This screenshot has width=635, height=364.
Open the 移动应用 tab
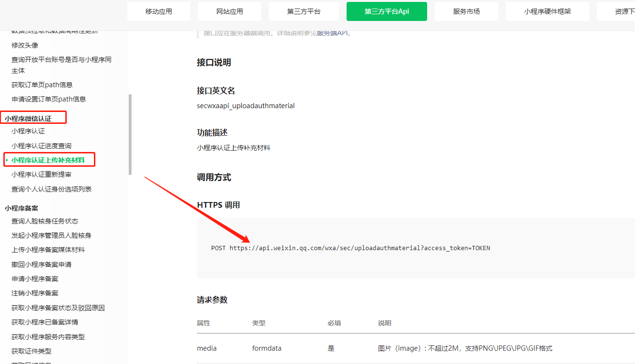coord(159,11)
